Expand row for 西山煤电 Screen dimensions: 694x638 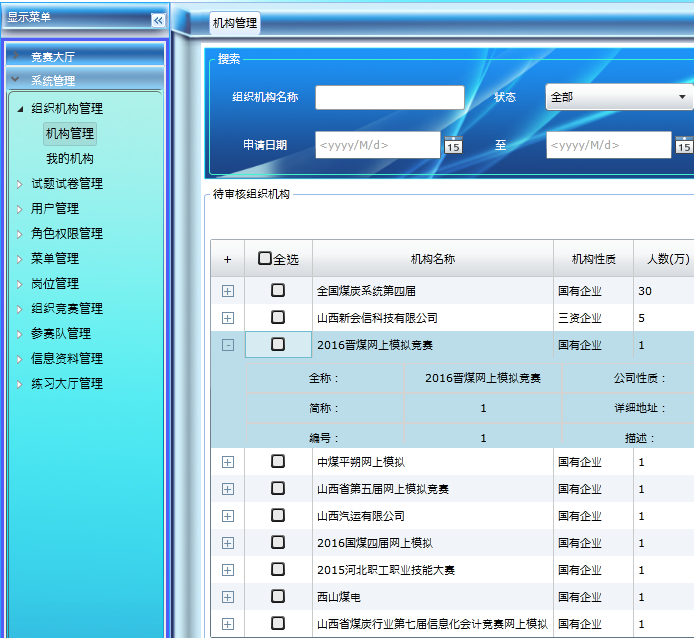click(x=227, y=597)
